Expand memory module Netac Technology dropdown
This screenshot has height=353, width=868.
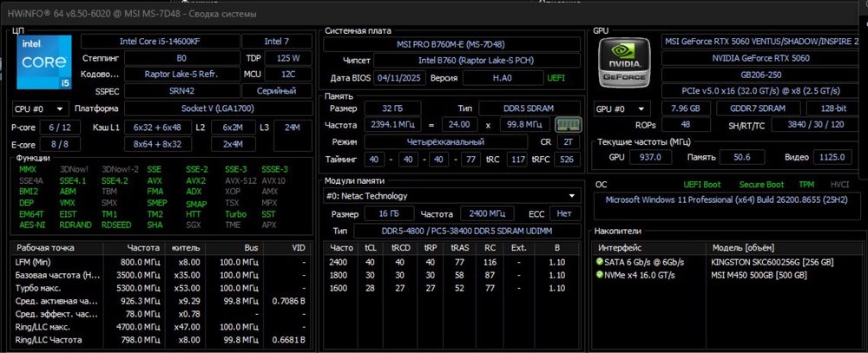pyautogui.click(x=452, y=195)
